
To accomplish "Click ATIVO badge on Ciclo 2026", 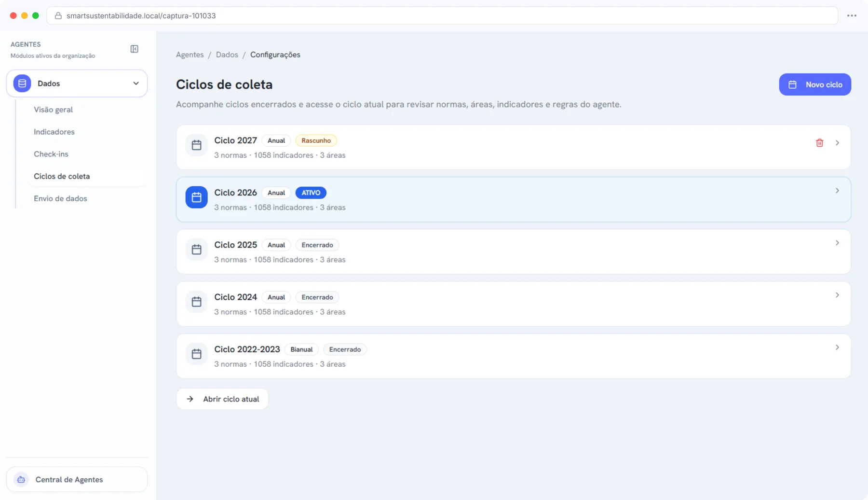I will (x=311, y=193).
